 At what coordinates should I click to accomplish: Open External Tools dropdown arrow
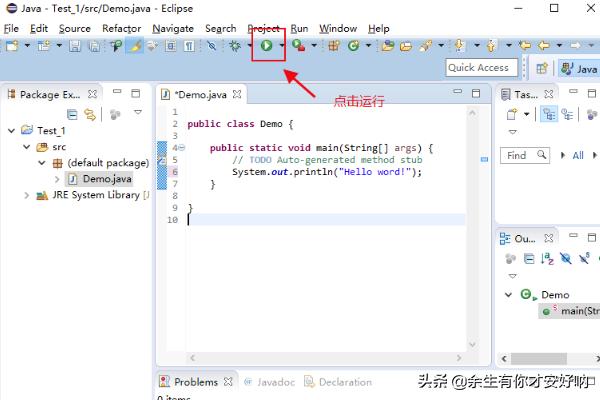(314, 46)
